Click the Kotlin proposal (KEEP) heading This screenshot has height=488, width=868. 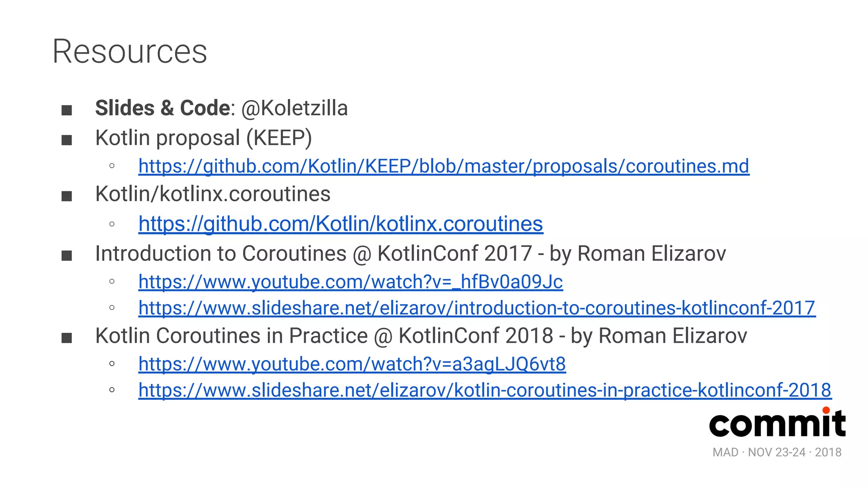(203, 138)
